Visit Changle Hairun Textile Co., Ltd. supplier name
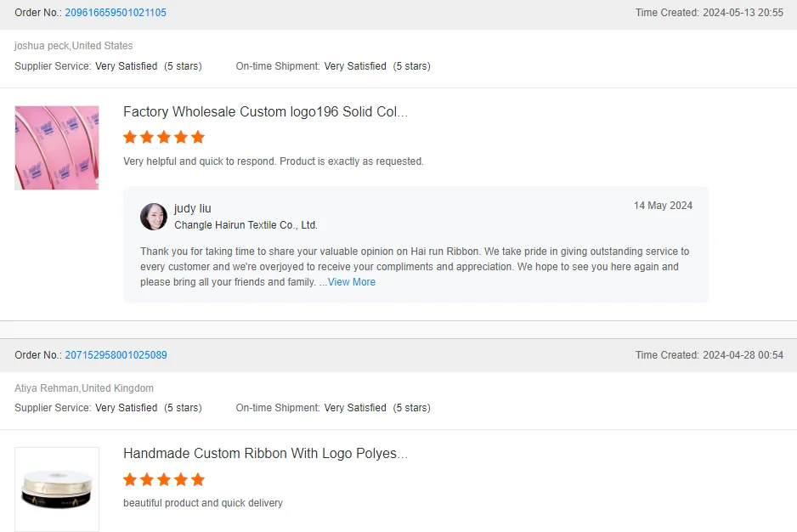 pyautogui.click(x=246, y=225)
